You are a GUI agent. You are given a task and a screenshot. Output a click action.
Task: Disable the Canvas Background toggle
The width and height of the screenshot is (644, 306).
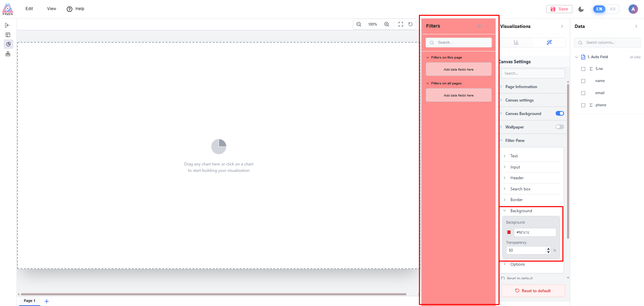[x=560, y=113]
